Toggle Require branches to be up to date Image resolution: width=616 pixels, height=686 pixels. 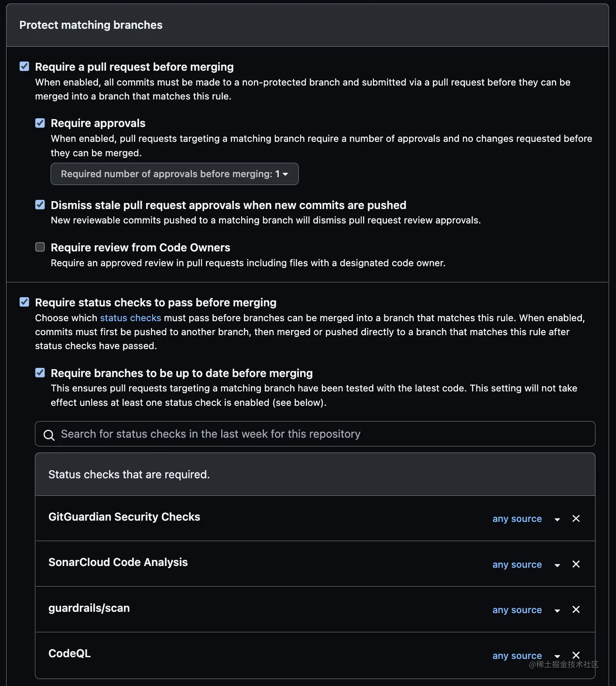(40, 373)
